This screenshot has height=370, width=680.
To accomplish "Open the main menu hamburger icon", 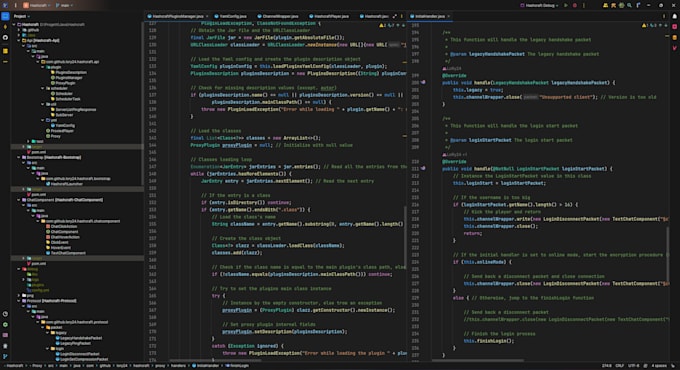I will 16,5.
